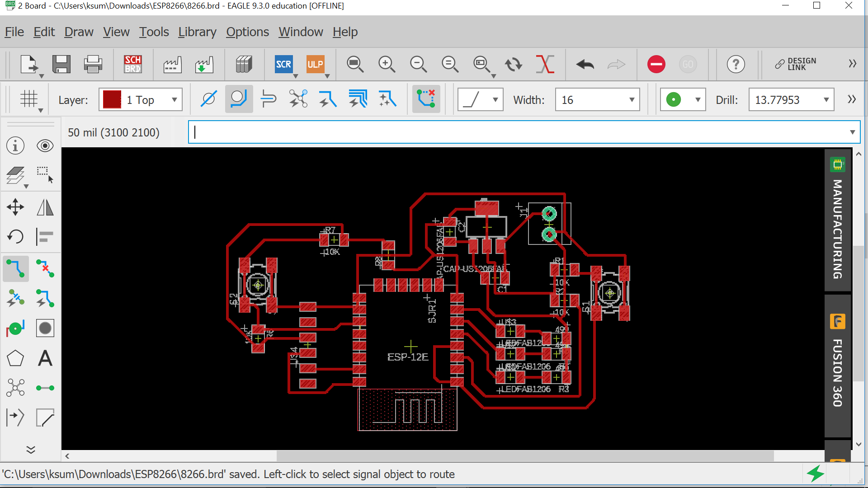Open the Library menu

197,32
